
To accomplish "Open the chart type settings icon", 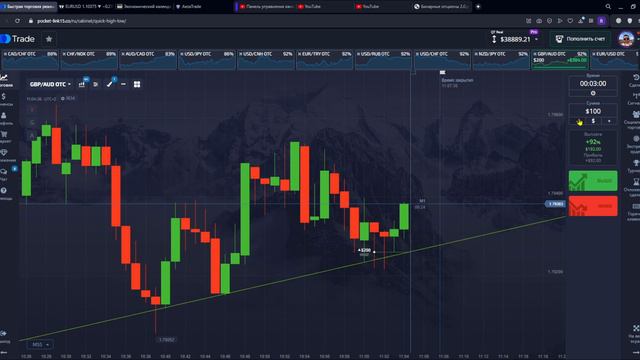I will (82, 84).
